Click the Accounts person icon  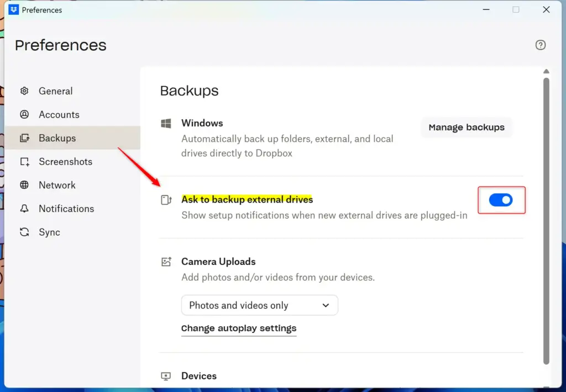[x=24, y=114]
